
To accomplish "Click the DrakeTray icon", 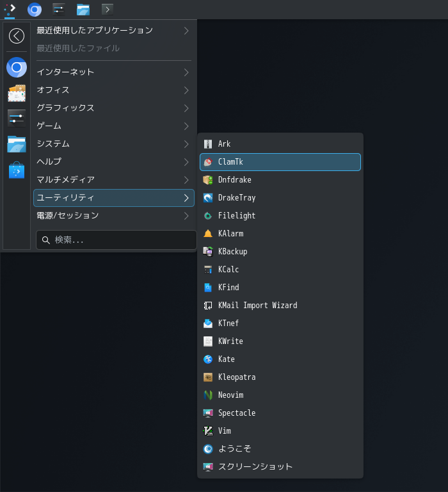I will click(x=208, y=198).
